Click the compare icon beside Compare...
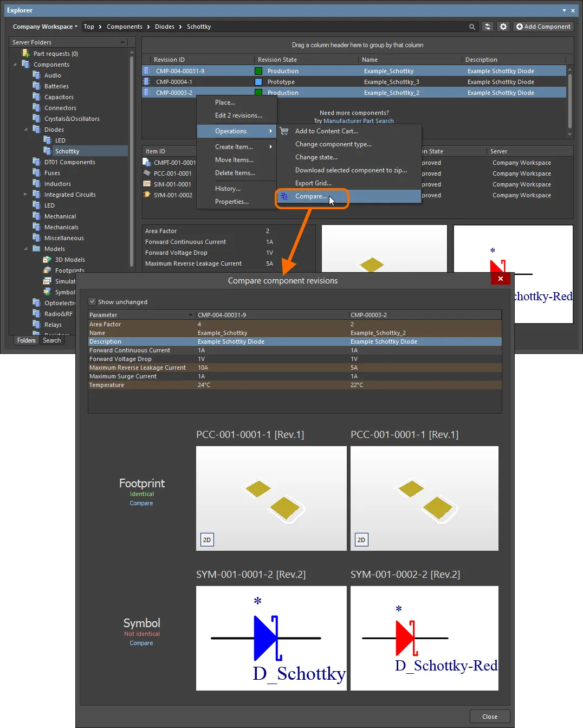This screenshot has width=583, height=728. click(x=284, y=196)
